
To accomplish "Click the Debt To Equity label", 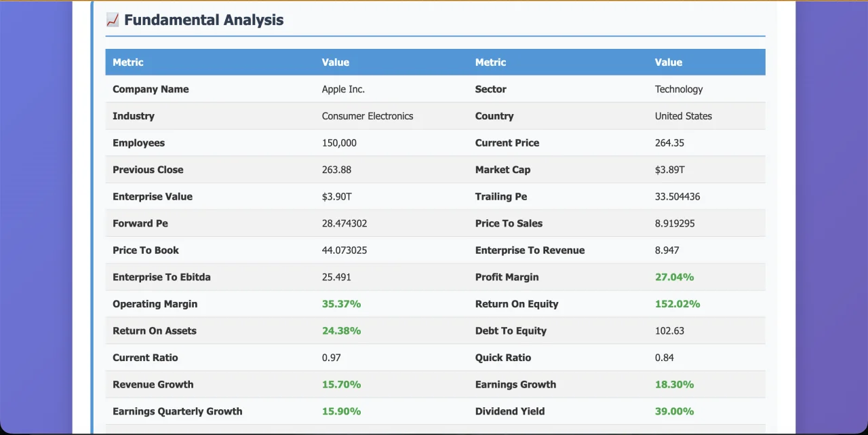I will pos(511,330).
